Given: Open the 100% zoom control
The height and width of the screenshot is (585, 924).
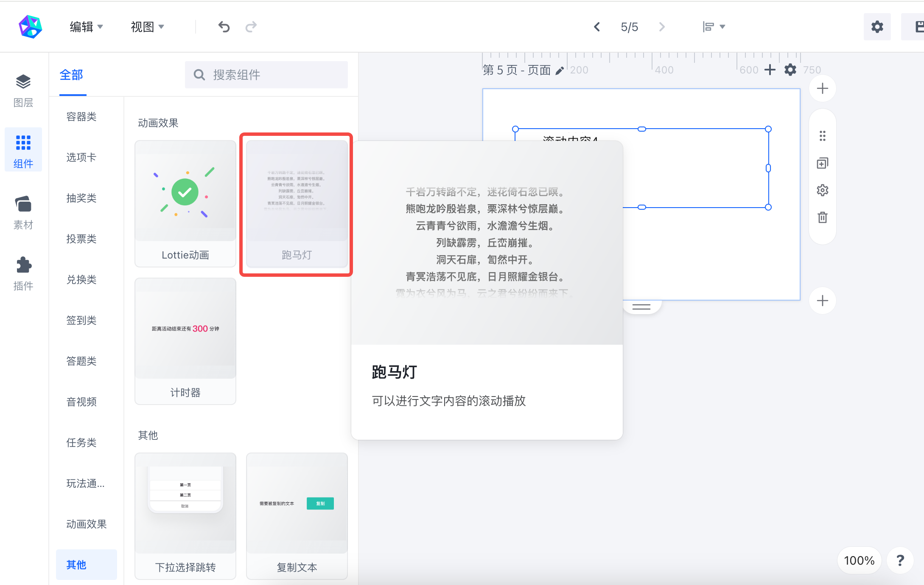Looking at the screenshot, I should click(x=859, y=560).
